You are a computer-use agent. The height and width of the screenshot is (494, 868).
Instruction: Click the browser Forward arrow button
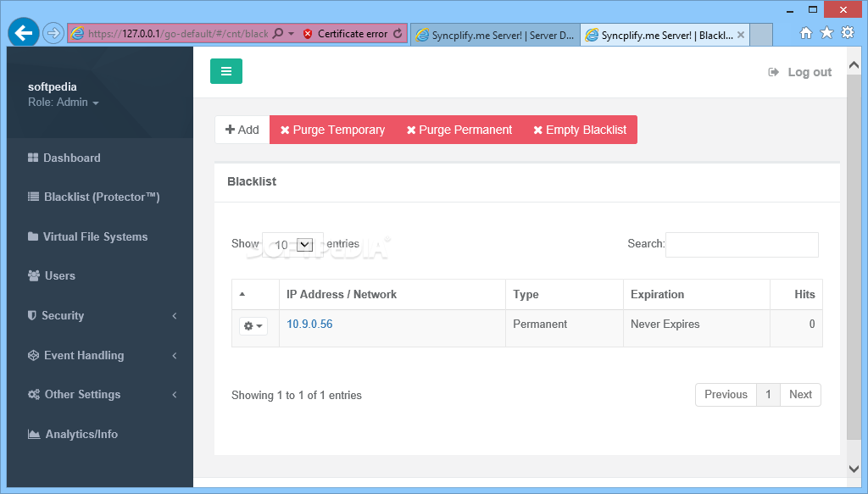(53, 33)
